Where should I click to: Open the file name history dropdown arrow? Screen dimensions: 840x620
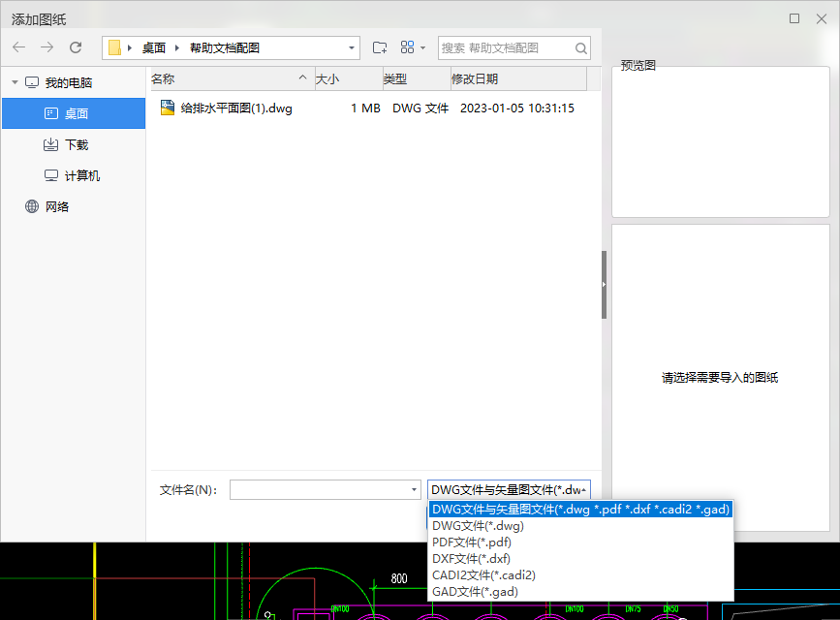point(415,490)
